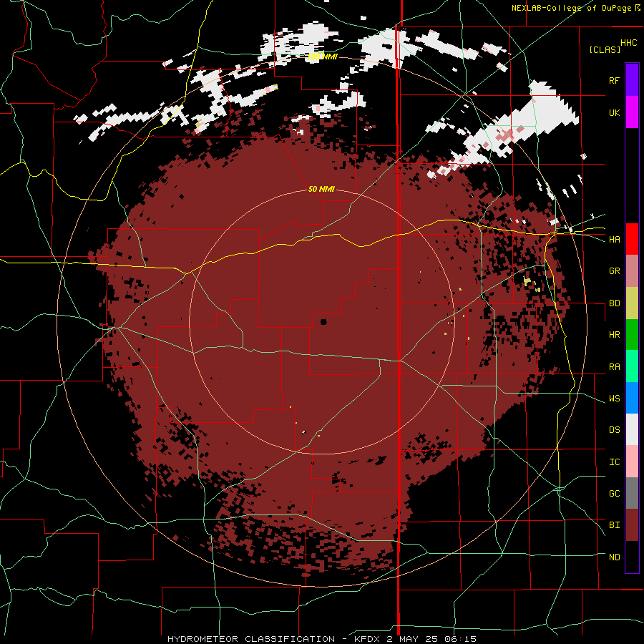Click the RF legend label

coord(614,80)
